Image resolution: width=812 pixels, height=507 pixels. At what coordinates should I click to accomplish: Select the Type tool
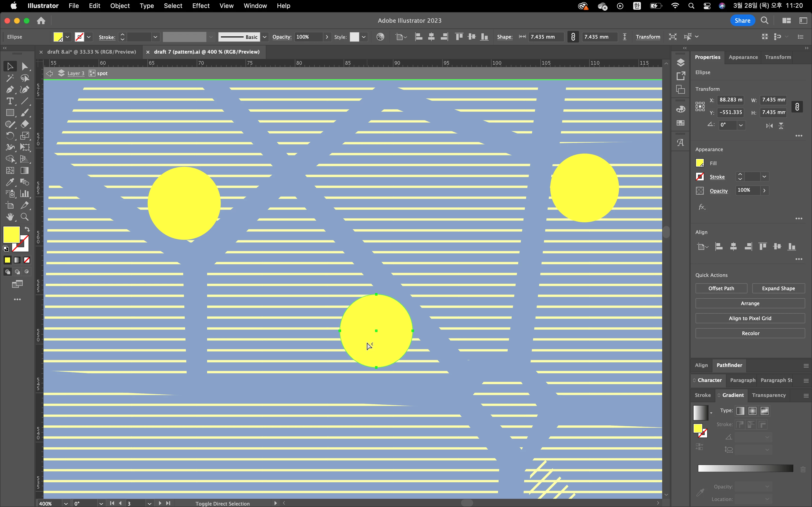click(x=10, y=101)
